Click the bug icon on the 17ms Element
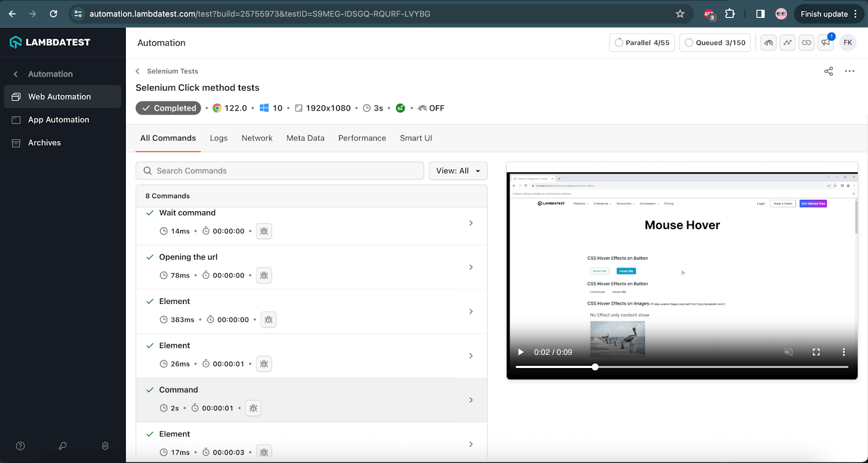Image resolution: width=868 pixels, height=463 pixels. (x=264, y=452)
